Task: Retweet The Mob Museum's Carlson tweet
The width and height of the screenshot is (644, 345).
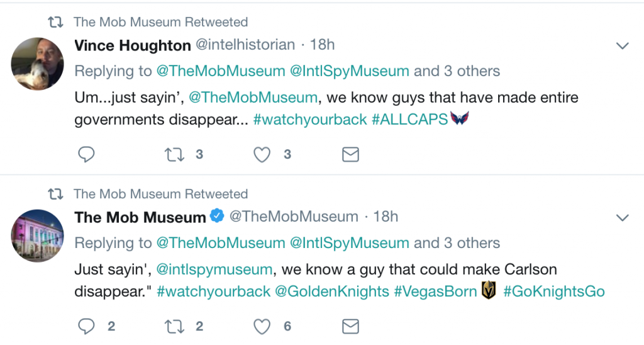Action: coord(174,327)
